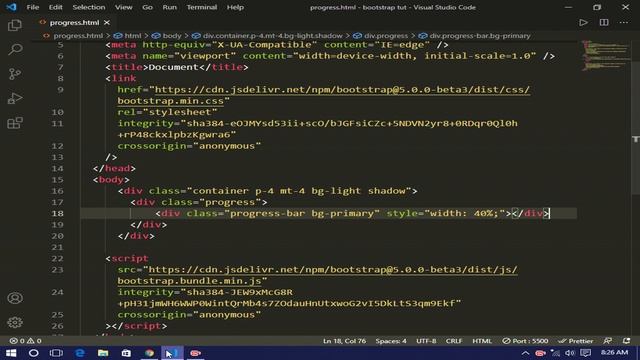This screenshot has width=640, height=360.
Task: Click progress.html in the breadcrumb
Action: point(78,36)
